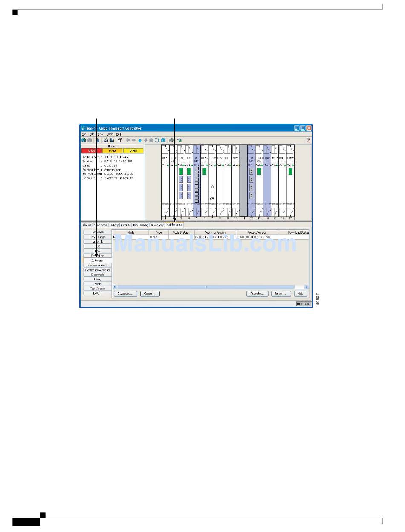Click the alert icon at toolbar's right end
Image resolution: width=405 pixels, height=532 pixels.
(x=309, y=140)
